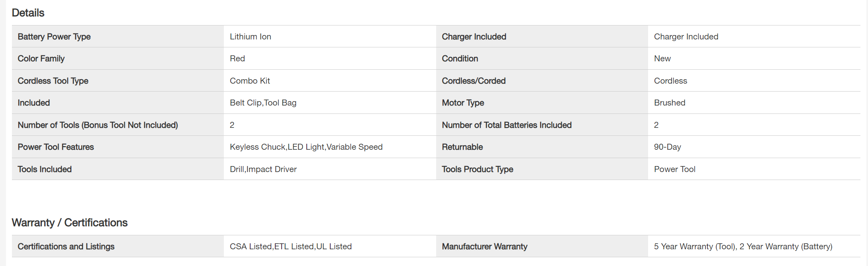Screen dimensions: 868x266
Task: Select the Power Tool Features label
Action: pos(56,147)
